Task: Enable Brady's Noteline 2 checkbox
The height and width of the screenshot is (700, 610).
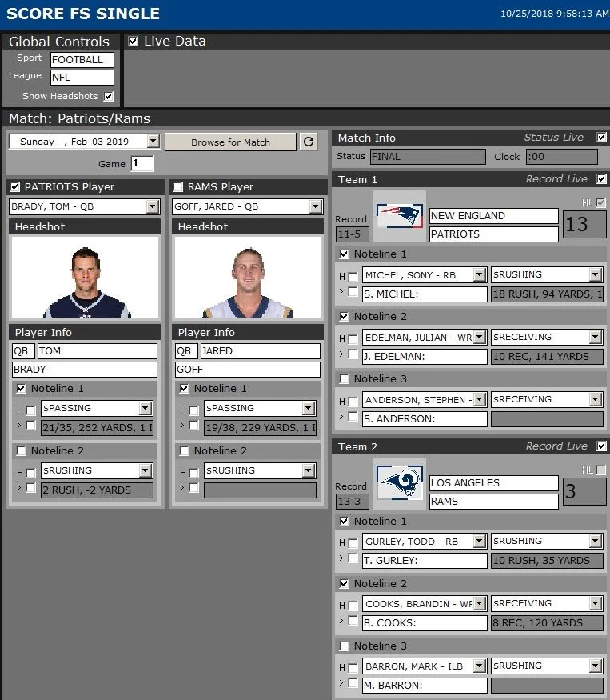Action: (21, 451)
